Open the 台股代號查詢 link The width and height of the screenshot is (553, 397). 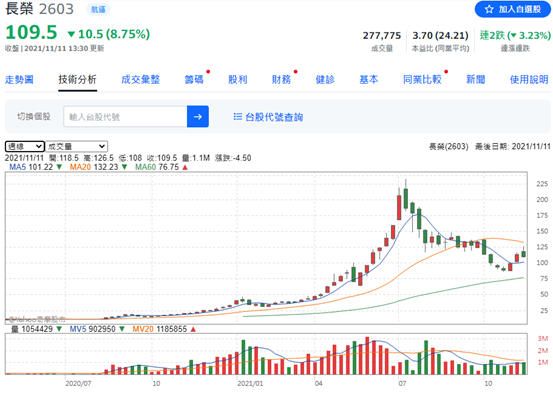274,117
